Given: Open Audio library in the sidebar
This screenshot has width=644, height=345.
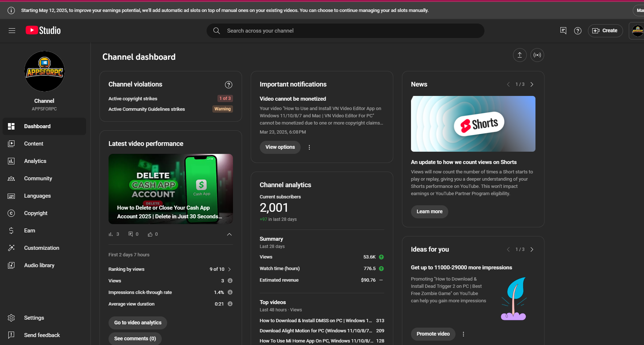Looking at the screenshot, I should 44,265.
